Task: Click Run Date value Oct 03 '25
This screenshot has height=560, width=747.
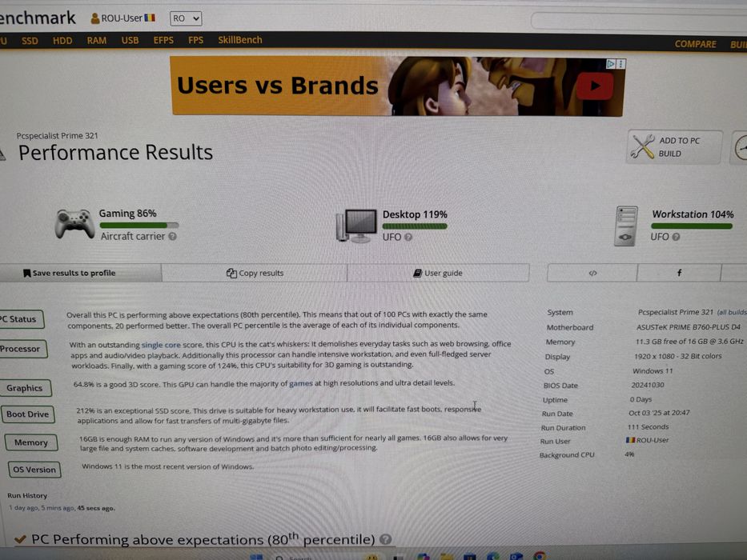Action: click(659, 413)
